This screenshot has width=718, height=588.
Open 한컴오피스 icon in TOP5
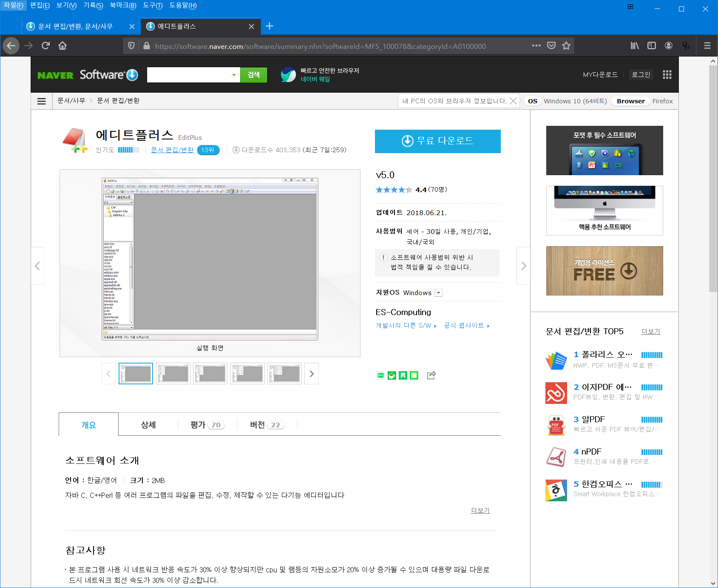pos(556,490)
